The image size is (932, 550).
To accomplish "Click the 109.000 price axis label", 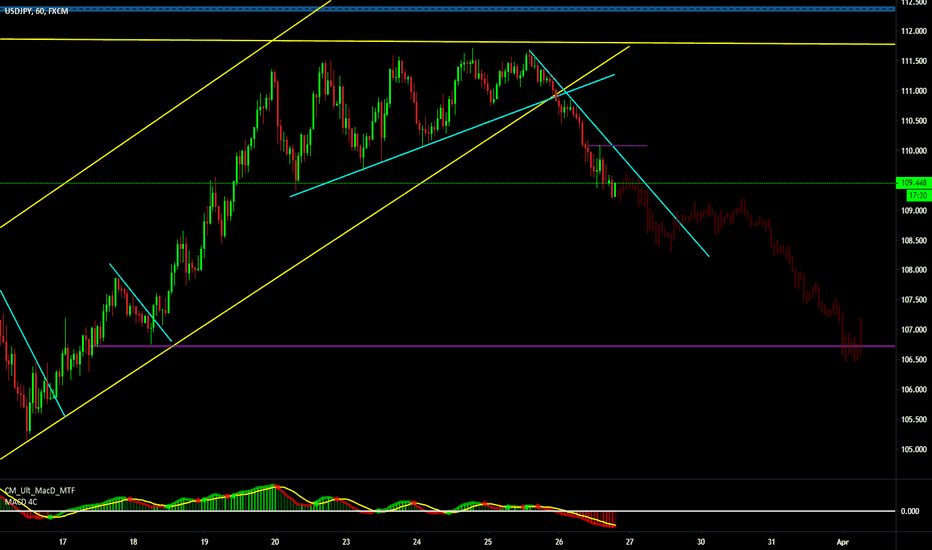I will (x=914, y=210).
